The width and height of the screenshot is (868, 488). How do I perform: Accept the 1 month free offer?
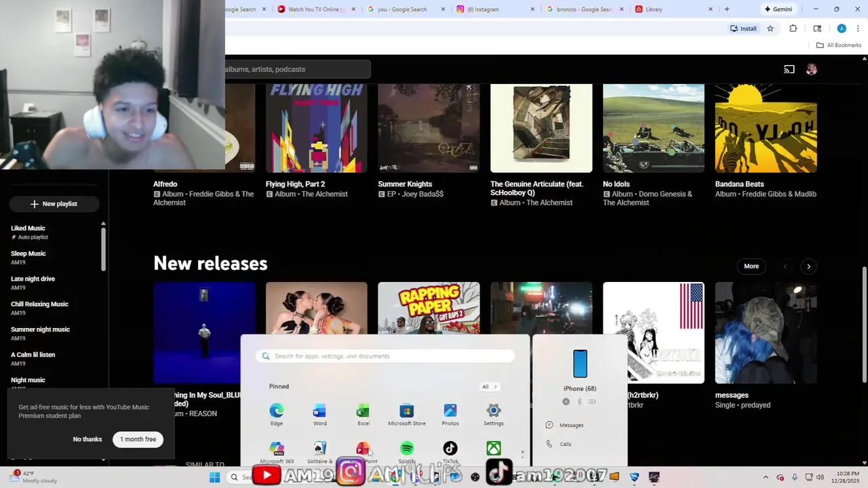click(x=138, y=439)
